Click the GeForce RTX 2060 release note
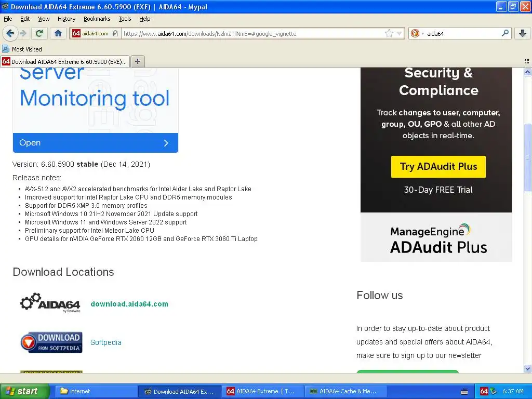This screenshot has width=532, height=399. coord(141,239)
